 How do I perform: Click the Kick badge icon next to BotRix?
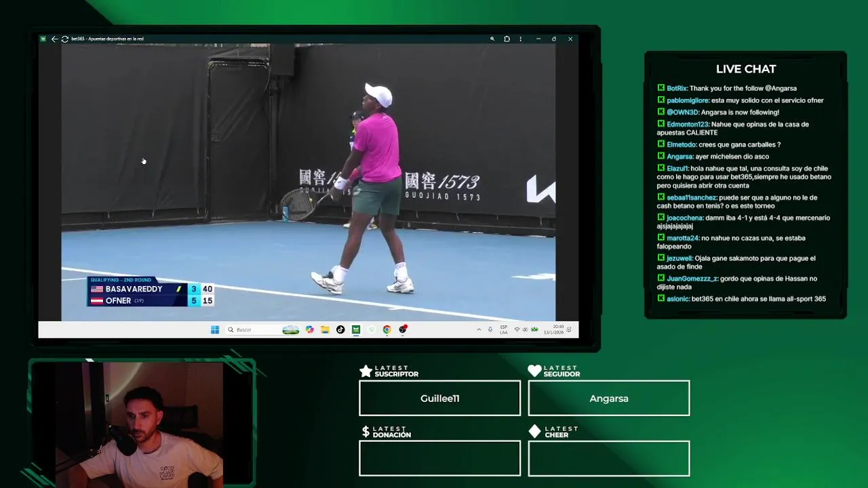point(660,87)
